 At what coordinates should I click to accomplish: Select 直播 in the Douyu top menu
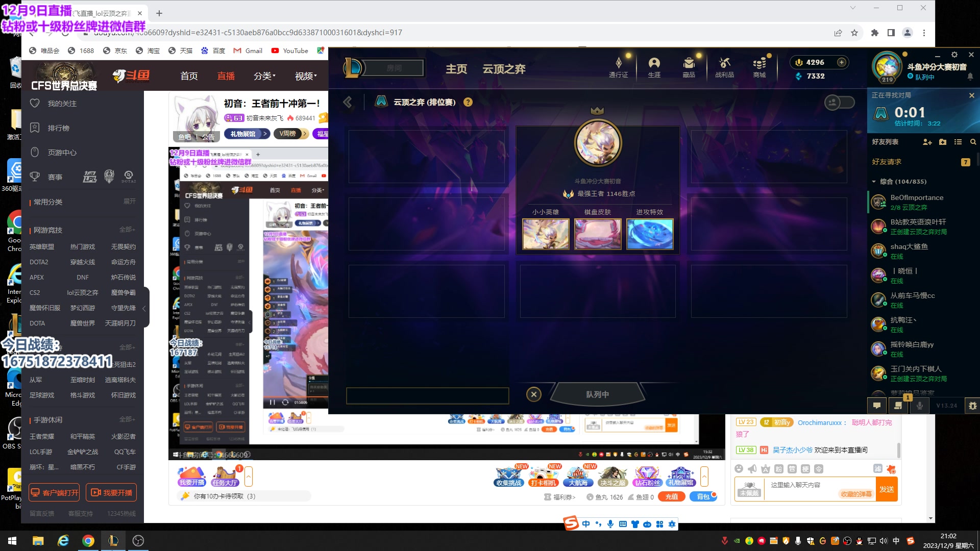tap(226, 76)
